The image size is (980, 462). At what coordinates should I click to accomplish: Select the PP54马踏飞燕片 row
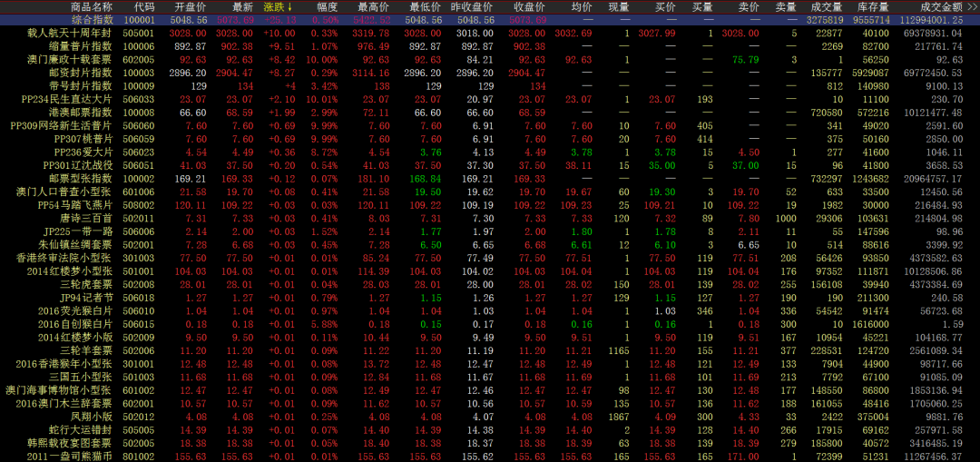pyautogui.click(x=490, y=204)
